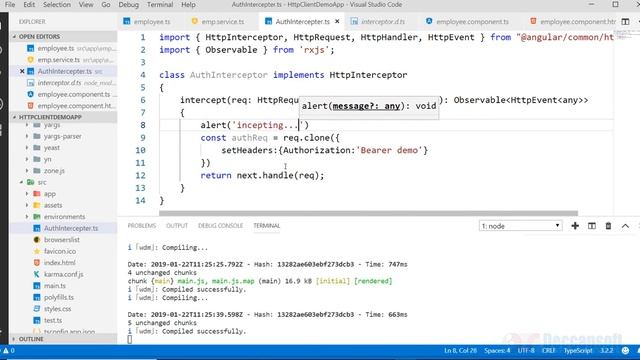Switch to the Debug Console tab
640x360 pixels.
coord(220,225)
